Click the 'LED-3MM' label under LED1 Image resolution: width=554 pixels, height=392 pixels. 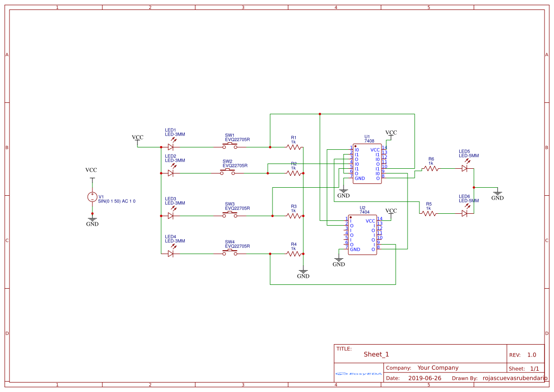[175, 135]
